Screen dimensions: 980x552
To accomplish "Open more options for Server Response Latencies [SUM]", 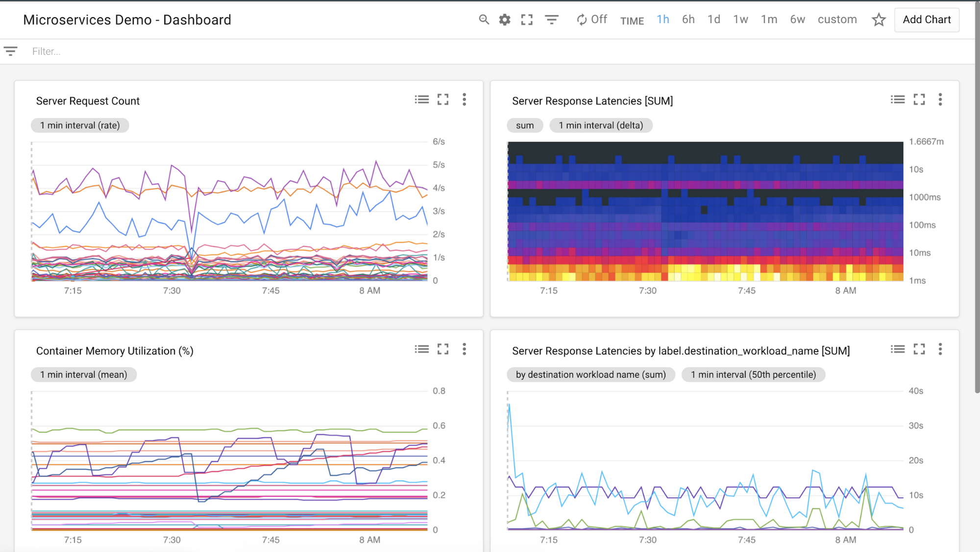I will (x=940, y=99).
